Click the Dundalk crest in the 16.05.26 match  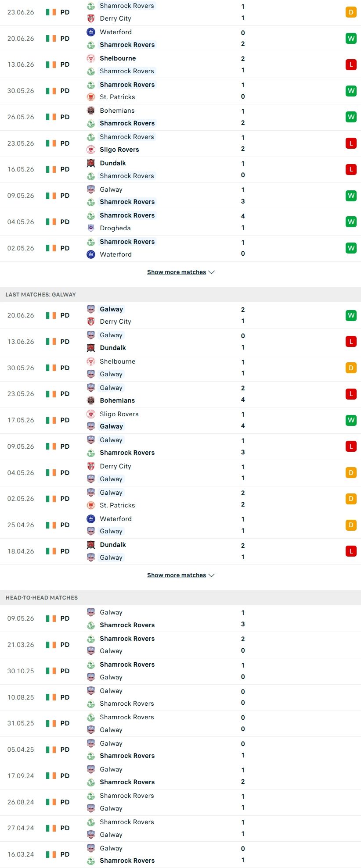tap(91, 163)
